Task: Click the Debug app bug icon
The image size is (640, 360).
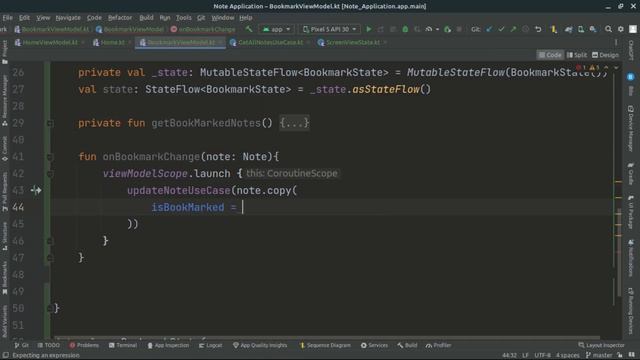Action: [405, 29]
